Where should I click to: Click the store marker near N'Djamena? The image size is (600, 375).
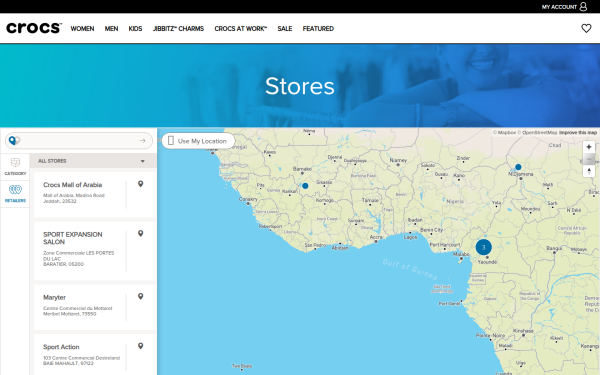coord(518,167)
